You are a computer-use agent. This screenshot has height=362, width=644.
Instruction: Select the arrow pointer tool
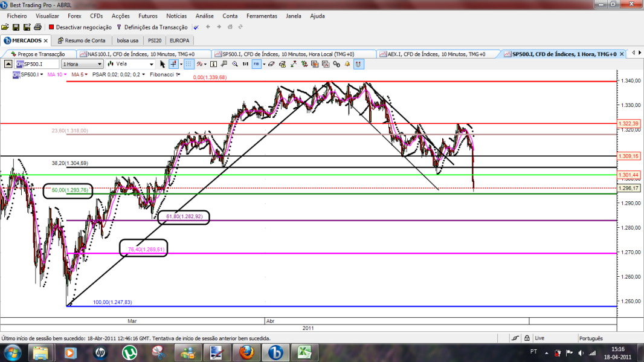pyautogui.click(x=163, y=64)
